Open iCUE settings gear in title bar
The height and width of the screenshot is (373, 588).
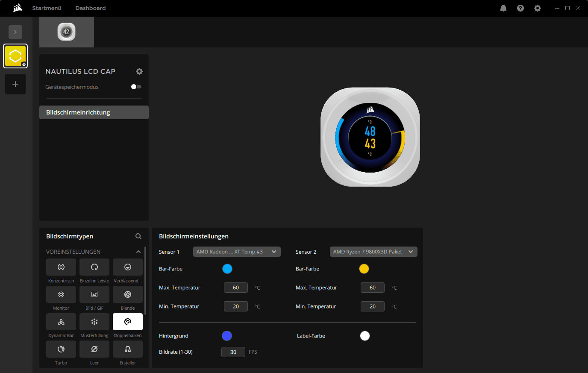(538, 8)
